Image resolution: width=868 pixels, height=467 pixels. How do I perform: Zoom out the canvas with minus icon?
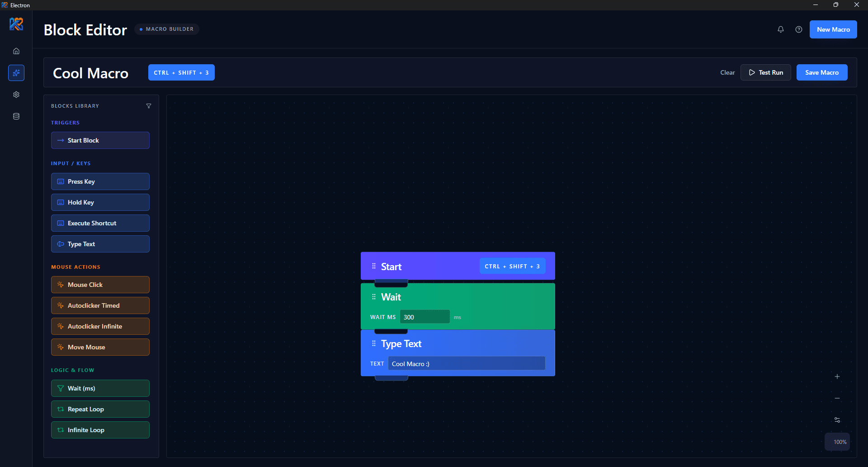coord(837,398)
